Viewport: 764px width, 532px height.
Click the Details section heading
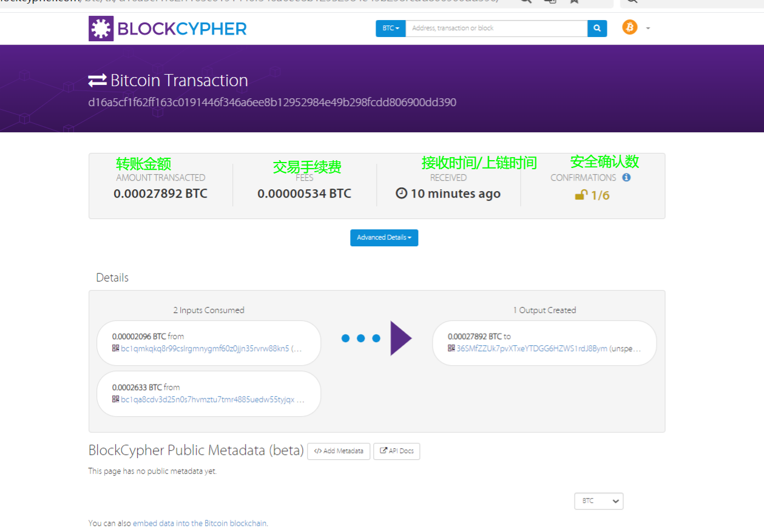pos(112,277)
